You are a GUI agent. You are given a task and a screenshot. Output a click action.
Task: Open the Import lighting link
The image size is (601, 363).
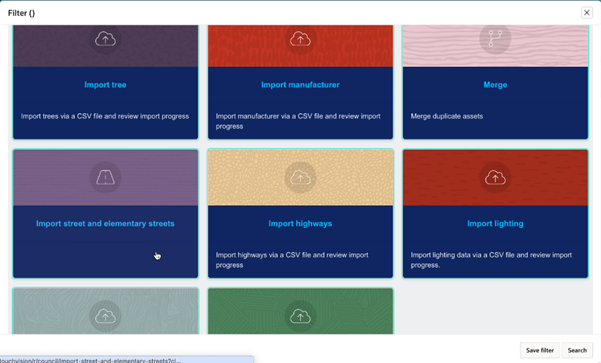[x=495, y=223]
